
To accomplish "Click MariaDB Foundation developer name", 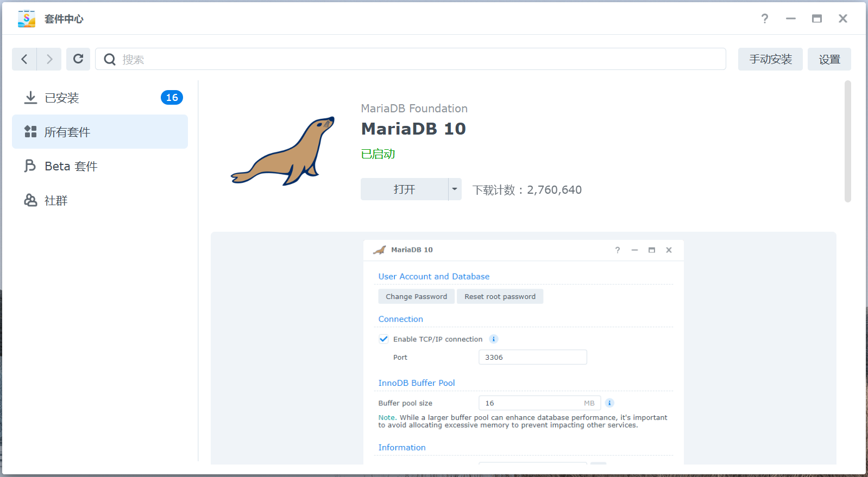I will click(x=414, y=109).
